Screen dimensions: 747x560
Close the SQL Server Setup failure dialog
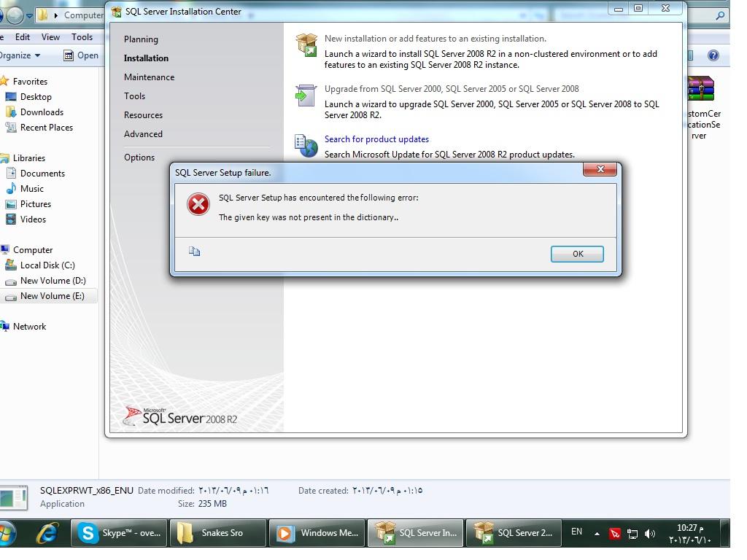pos(600,169)
